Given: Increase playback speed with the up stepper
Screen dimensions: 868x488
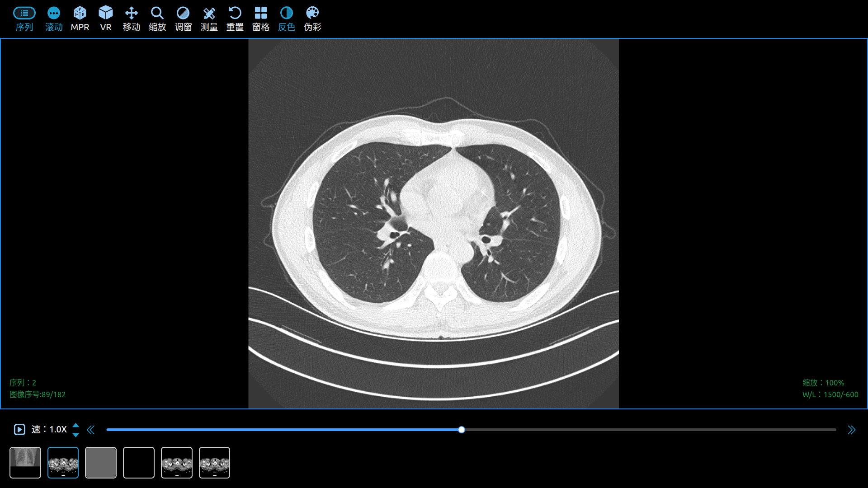Looking at the screenshot, I should tap(76, 425).
